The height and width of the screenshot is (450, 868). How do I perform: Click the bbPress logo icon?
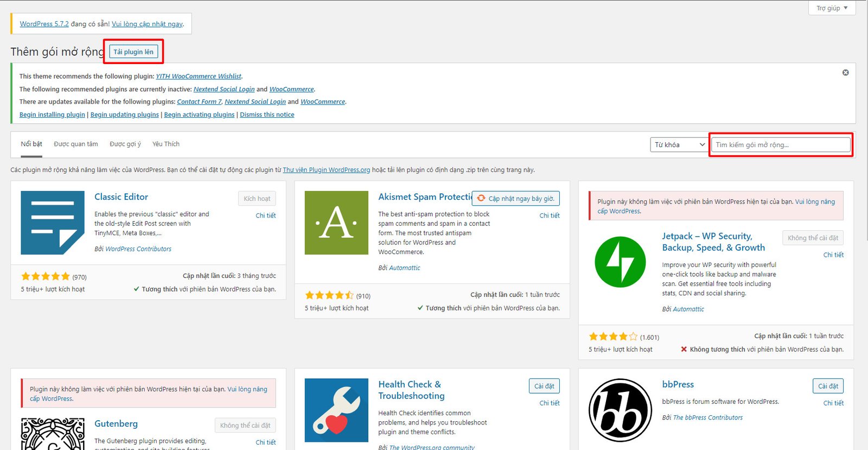coord(620,410)
